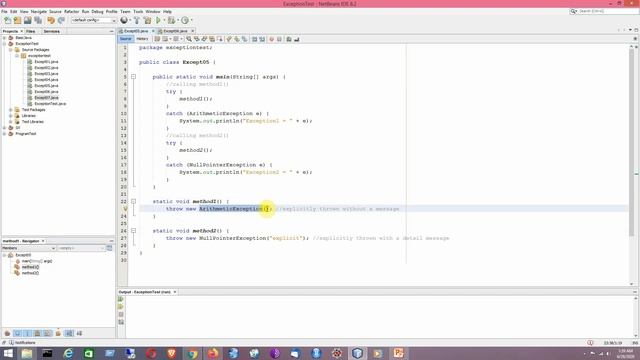Click the red Start Macro Recording icon
This screenshot has width=640, height=360.
coord(271,39)
